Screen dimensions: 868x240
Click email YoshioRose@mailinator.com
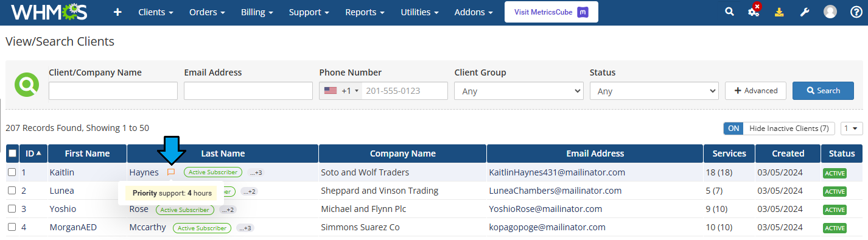click(545, 209)
